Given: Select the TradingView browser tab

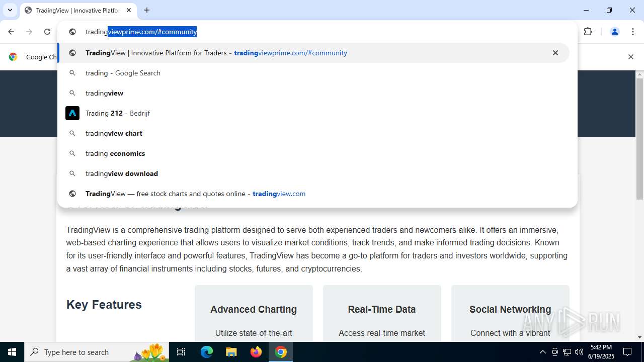Looking at the screenshot, I should 78,10.
